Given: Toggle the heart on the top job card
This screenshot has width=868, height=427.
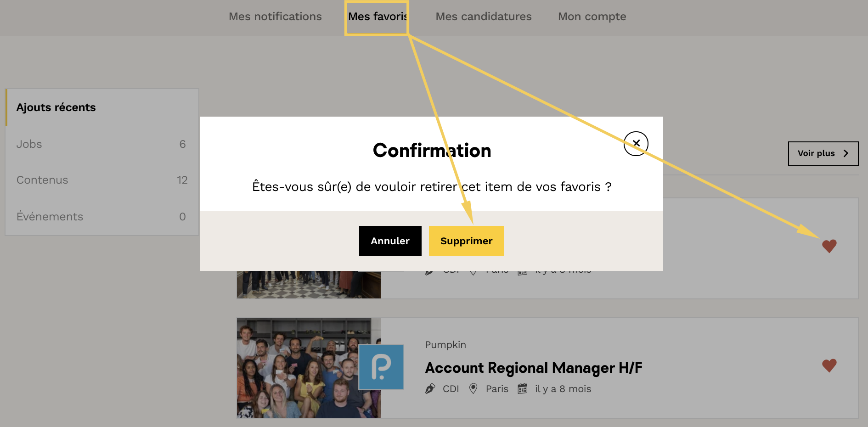Looking at the screenshot, I should click(x=829, y=246).
